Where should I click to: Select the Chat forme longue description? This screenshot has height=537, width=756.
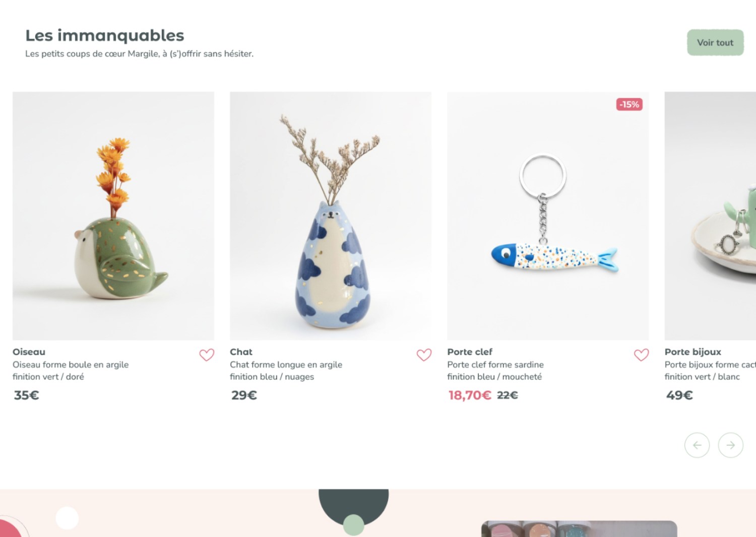tap(286, 370)
